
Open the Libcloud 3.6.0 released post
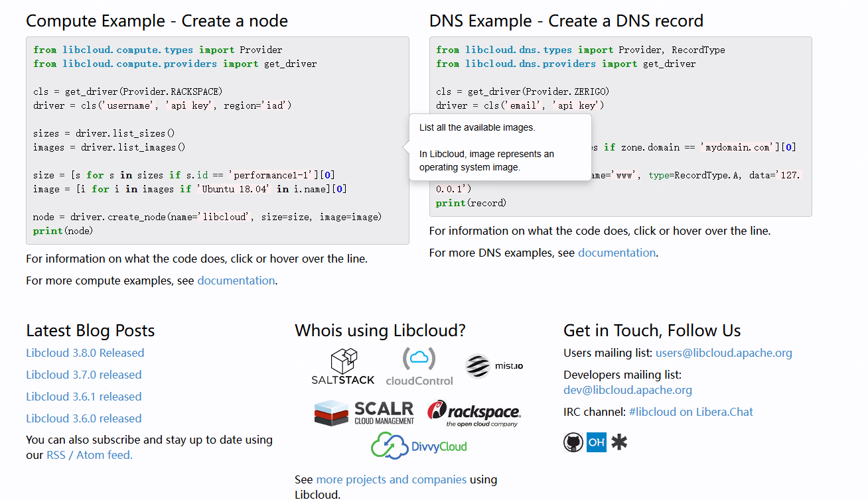[84, 418]
